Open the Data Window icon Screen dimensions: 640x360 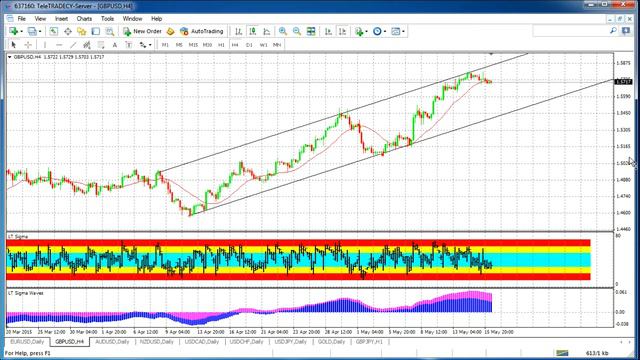tap(68, 31)
